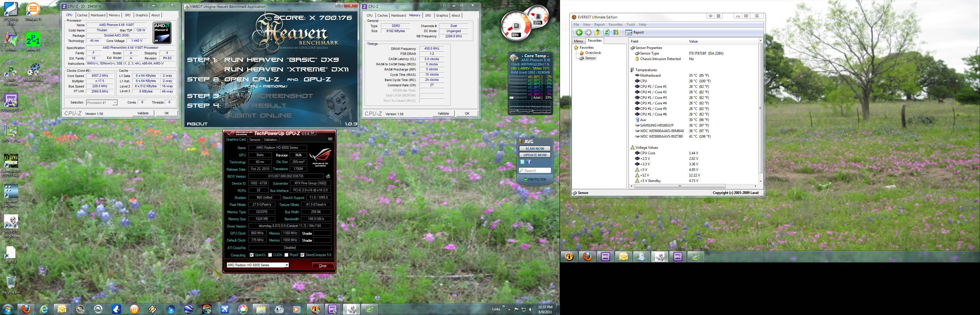Open the GPU-Z desktop shortcut
This screenshot has height=315, width=980.
[11, 134]
